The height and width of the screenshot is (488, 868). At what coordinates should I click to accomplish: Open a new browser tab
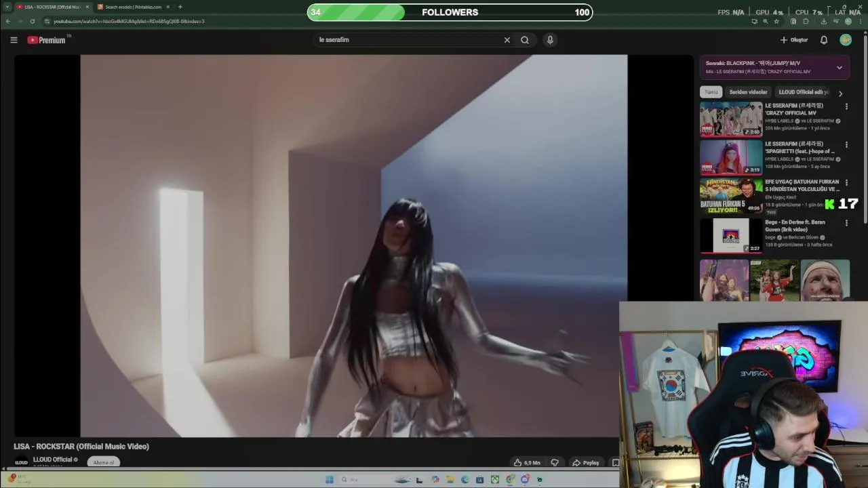coord(180,7)
